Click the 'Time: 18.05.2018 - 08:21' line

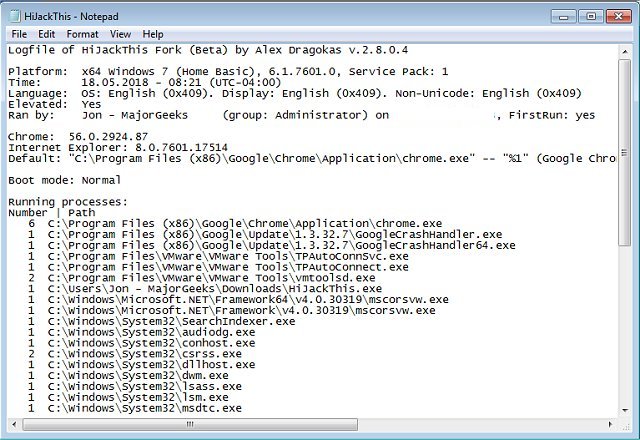144,82
